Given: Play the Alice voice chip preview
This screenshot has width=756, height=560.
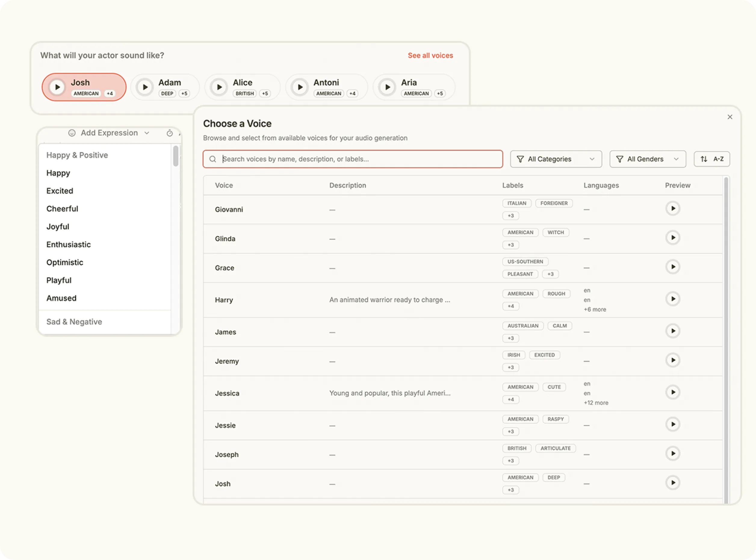Looking at the screenshot, I should 219,87.
